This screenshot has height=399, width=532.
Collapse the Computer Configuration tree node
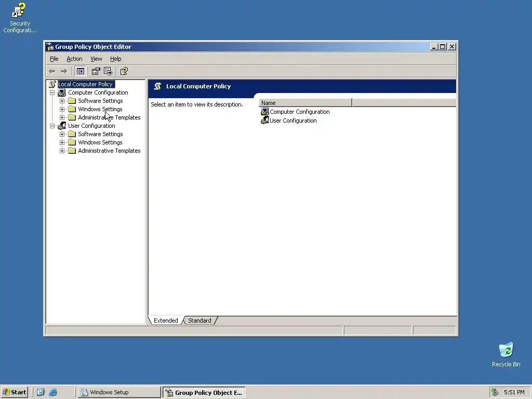(52, 92)
